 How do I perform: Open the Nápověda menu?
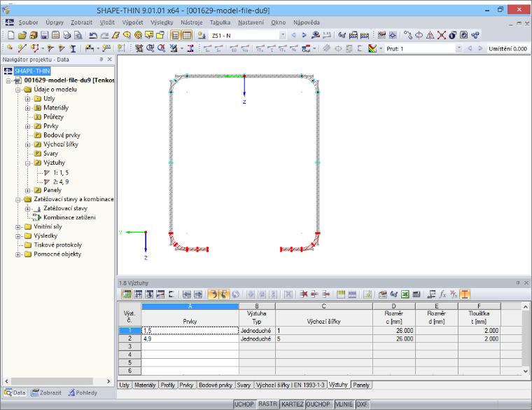[307, 22]
